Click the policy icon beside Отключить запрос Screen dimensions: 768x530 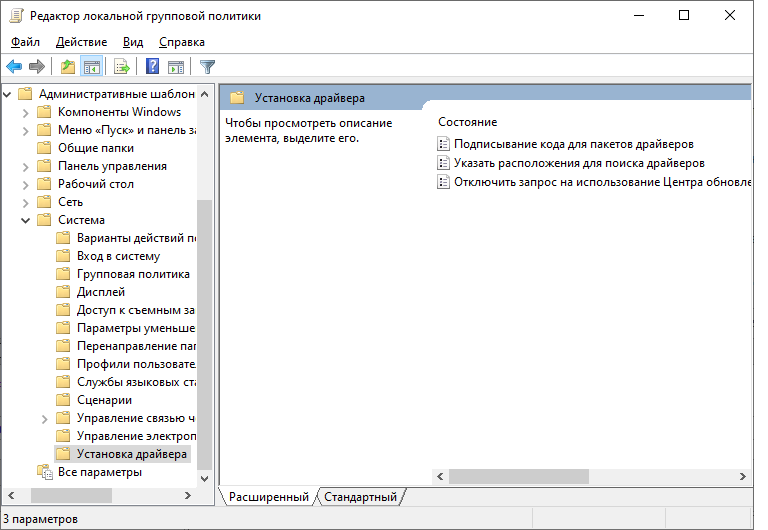tap(443, 182)
